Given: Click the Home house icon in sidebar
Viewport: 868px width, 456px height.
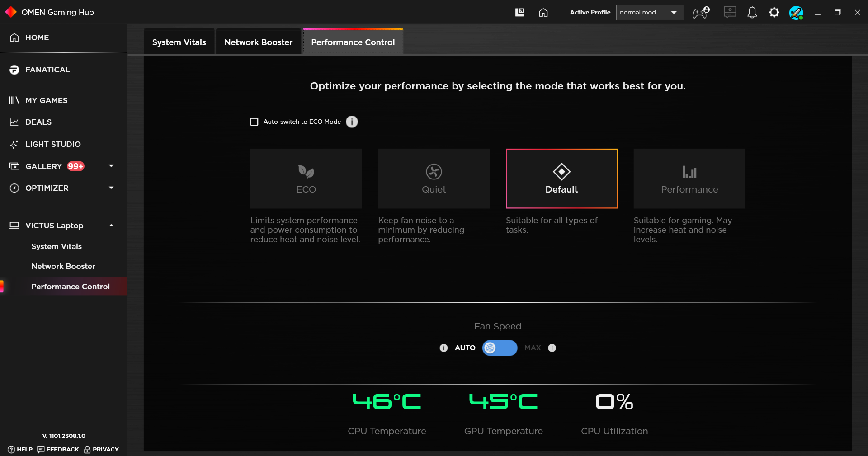Looking at the screenshot, I should (x=14, y=38).
